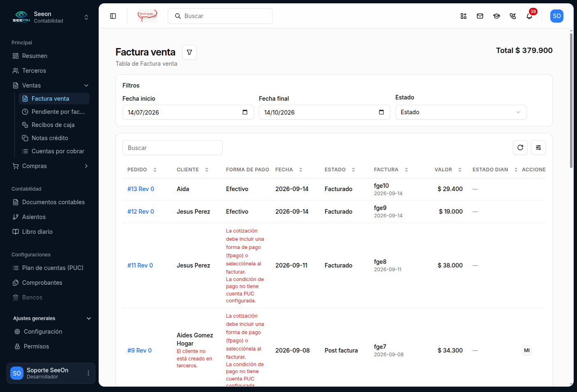Open the Seeon Contabilidad workspace switcher

[51, 17]
